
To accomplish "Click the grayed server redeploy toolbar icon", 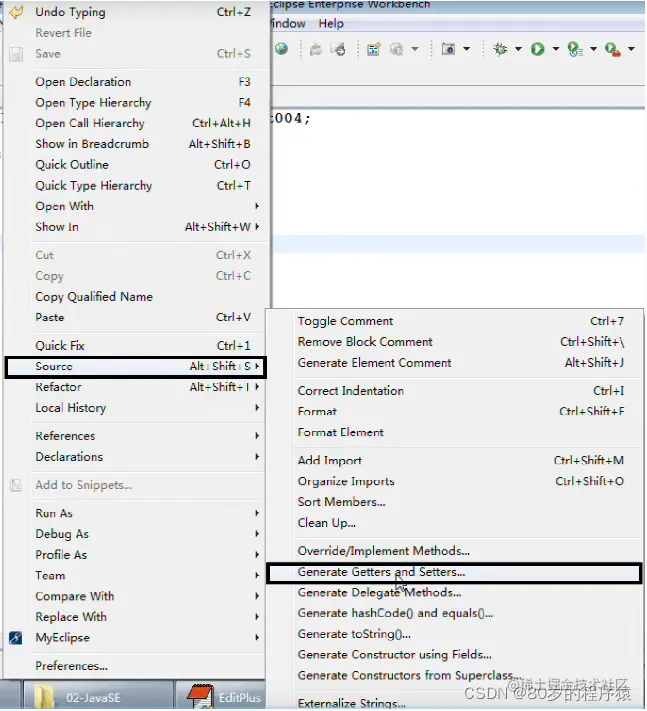I will tap(338, 49).
